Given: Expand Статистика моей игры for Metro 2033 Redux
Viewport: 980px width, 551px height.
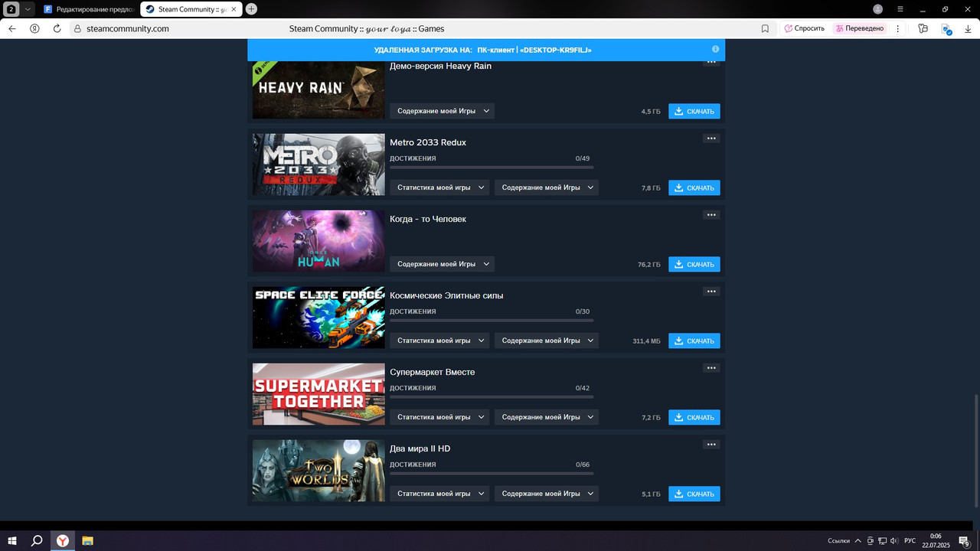Looking at the screenshot, I should coord(439,187).
